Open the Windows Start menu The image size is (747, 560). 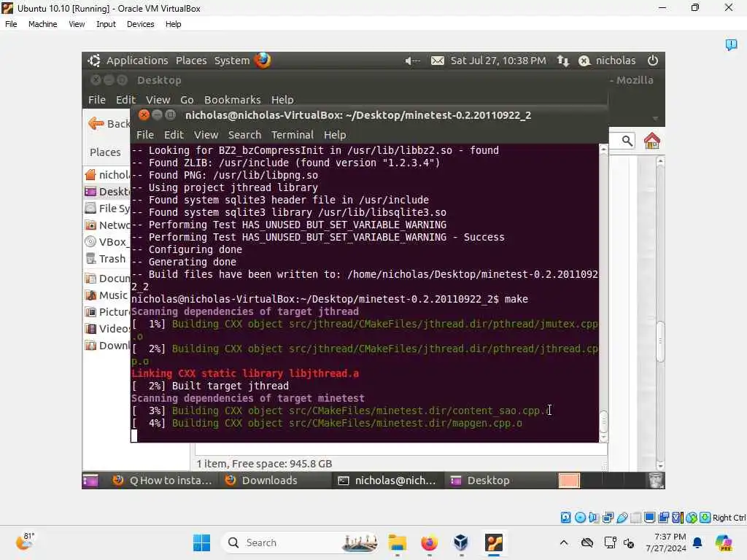point(201,542)
